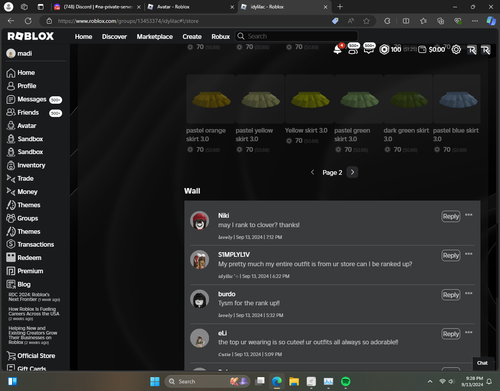Open the Home sidebar link
This screenshot has width=500, height=391.
coord(21,73)
